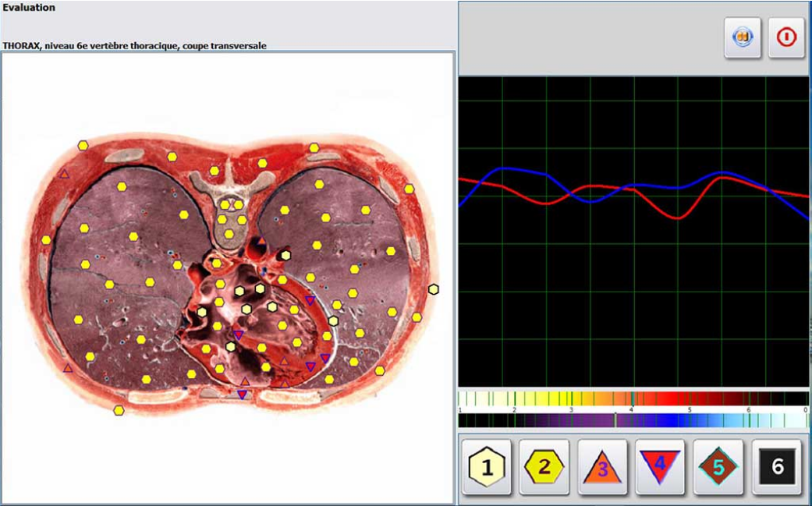Select pale hexagon marker outside right chest wall
This screenshot has height=506, width=812.
(x=434, y=289)
